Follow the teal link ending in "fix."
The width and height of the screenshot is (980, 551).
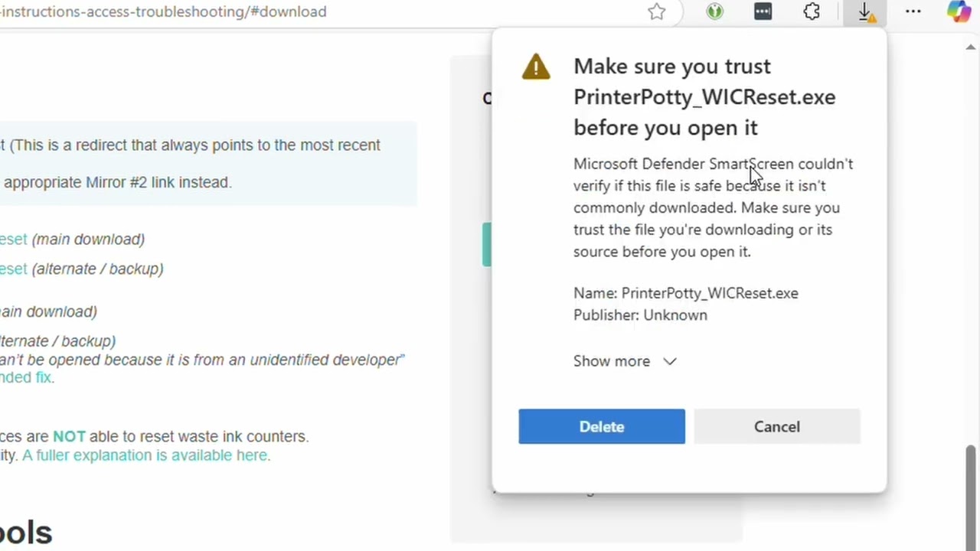coord(27,377)
